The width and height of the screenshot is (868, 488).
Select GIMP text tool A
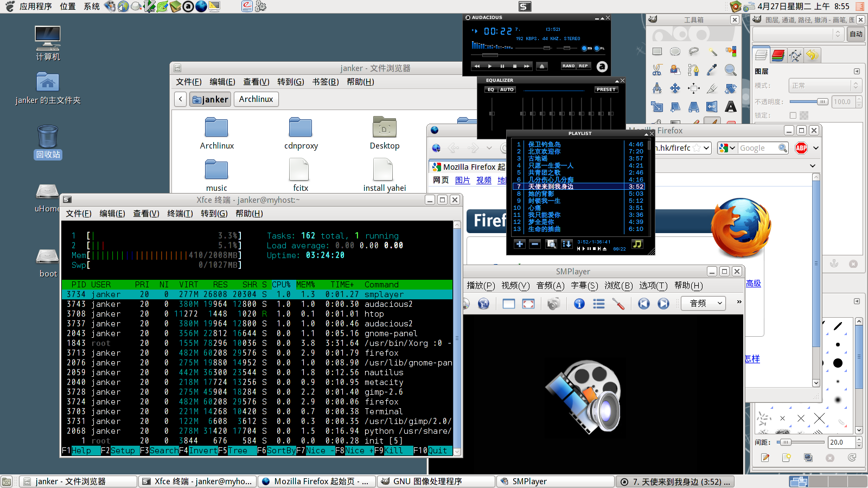click(731, 107)
